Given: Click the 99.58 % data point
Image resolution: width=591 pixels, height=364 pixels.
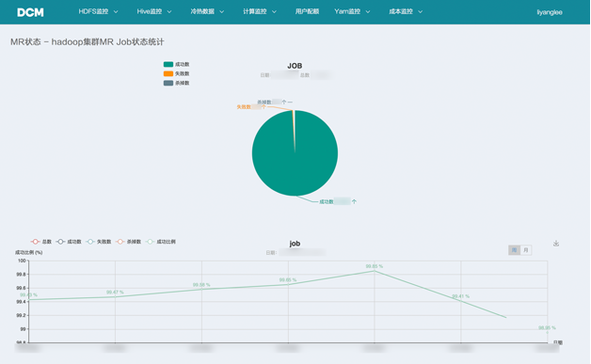Looking at the screenshot, I should click(x=201, y=290).
